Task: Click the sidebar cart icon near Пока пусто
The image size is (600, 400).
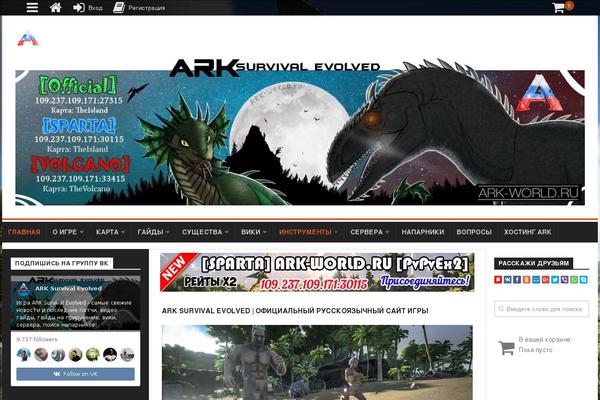Action: pos(507,348)
